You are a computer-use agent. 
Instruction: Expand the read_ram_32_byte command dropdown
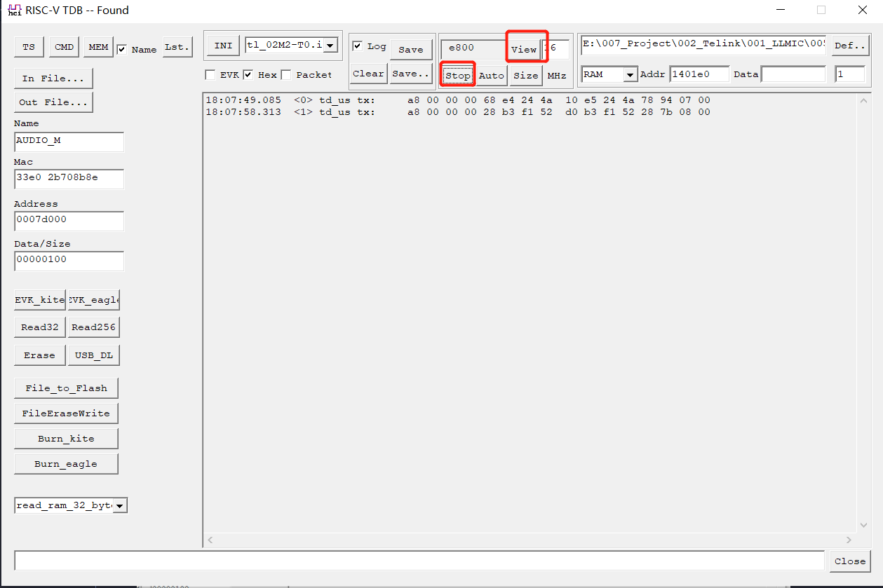tap(120, 505)
